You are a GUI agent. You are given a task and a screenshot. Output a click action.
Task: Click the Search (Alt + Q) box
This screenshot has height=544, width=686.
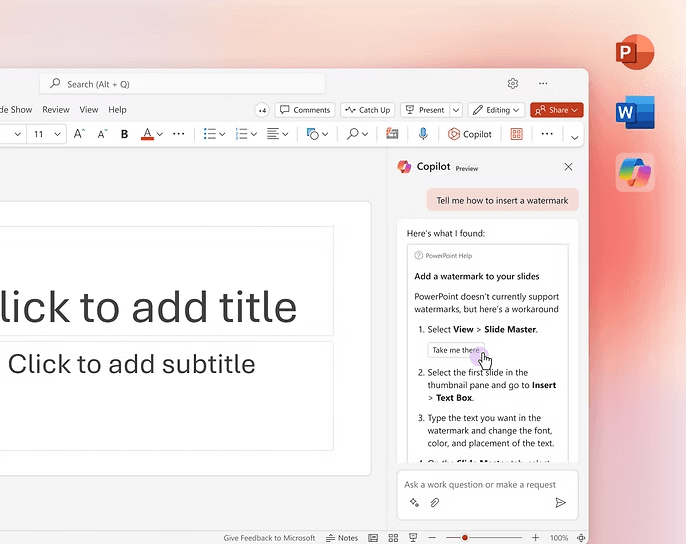pos(182,84)
